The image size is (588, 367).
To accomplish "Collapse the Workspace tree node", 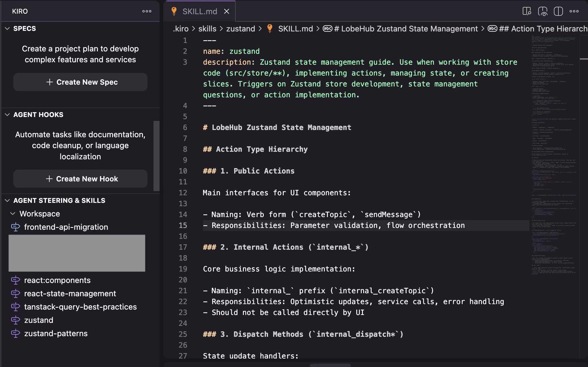I will (x=13, y=214).
